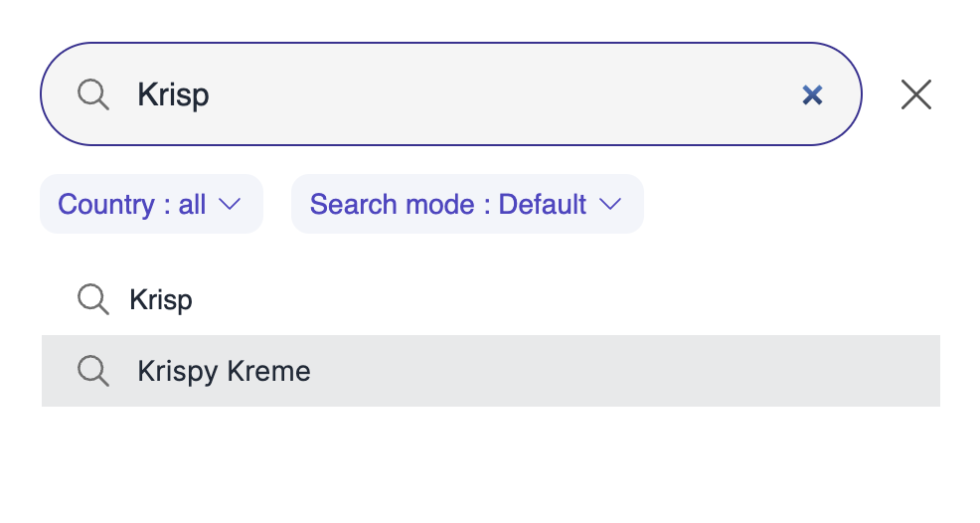
Task: Click the 'Default' value in search mode filter
Action: 542,205
